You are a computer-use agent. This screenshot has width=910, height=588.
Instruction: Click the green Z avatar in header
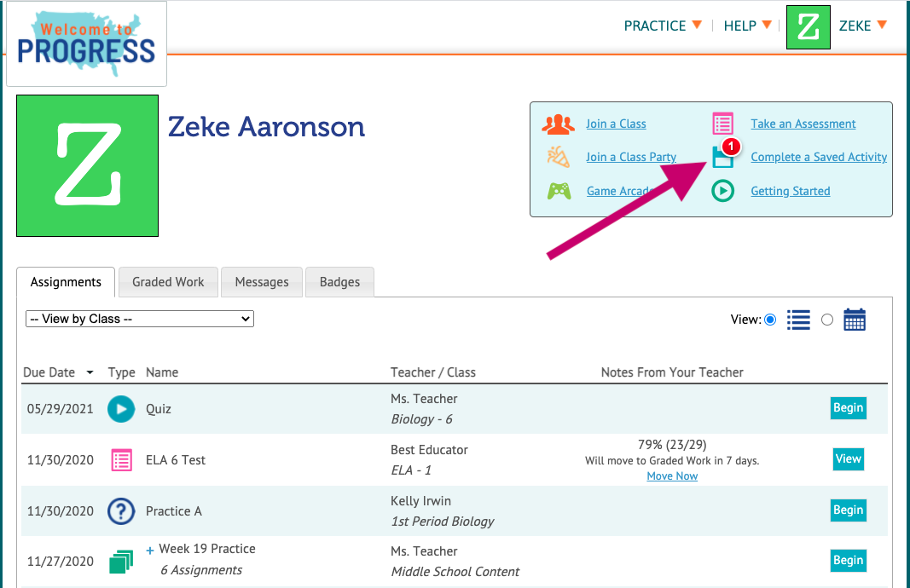pos(808,27)
